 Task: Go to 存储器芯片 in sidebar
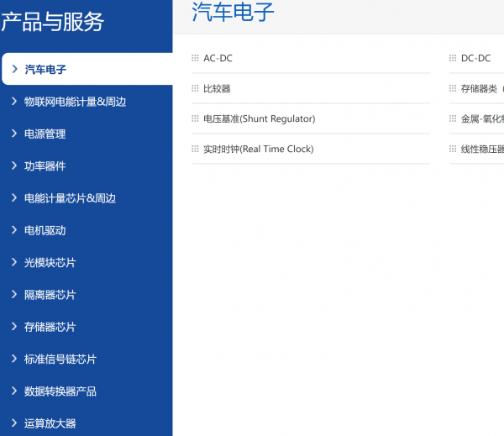50,327
